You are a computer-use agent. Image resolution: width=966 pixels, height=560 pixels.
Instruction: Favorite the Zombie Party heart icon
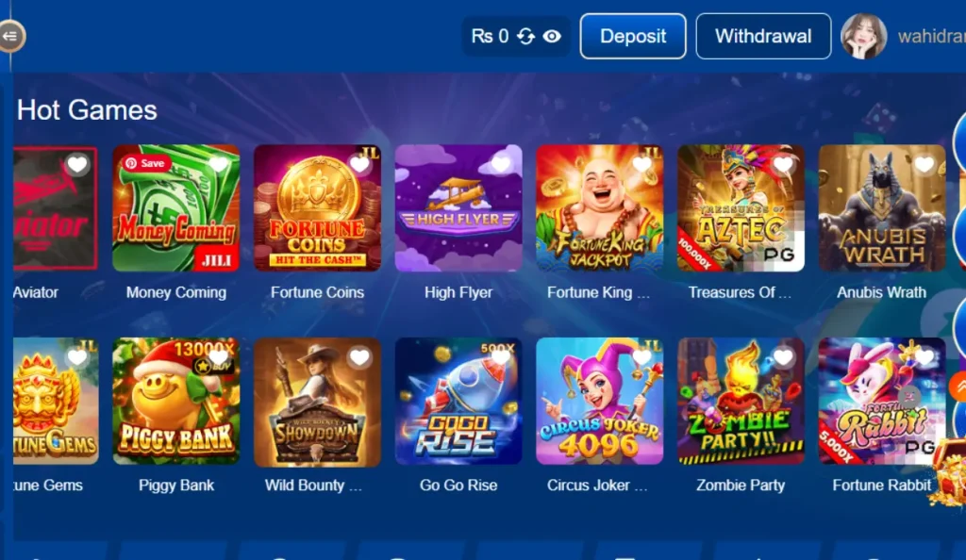tap(783, 357)
